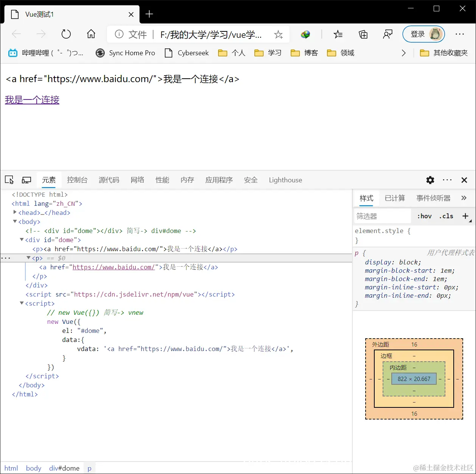
Task: Select html in the breadcrumb
Action: click(x=11, y=468)
